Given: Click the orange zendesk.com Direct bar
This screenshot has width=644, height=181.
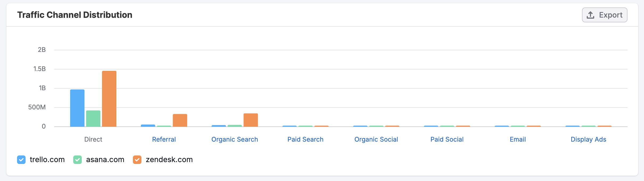Looking at the screenshot, I should pyautogui.click(x=109, y=99).
